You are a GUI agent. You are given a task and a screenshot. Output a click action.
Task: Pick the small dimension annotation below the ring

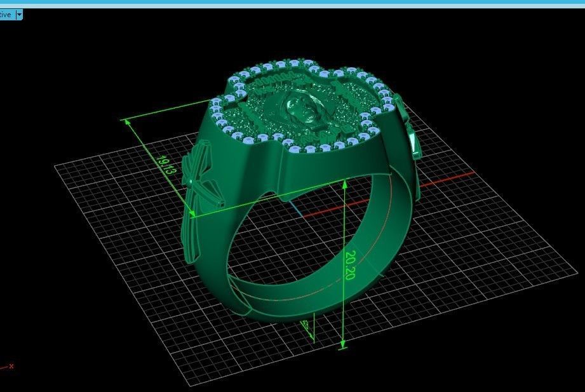[307, 329]
